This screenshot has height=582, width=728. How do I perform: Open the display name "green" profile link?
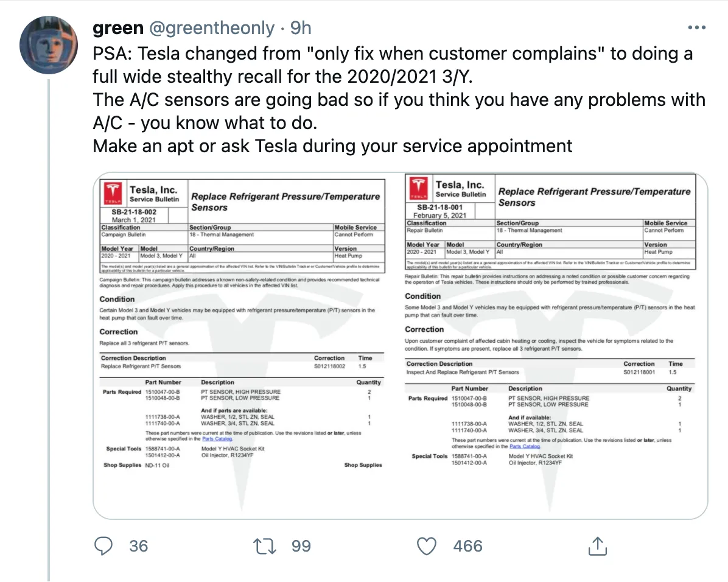[x=117, y=28]
